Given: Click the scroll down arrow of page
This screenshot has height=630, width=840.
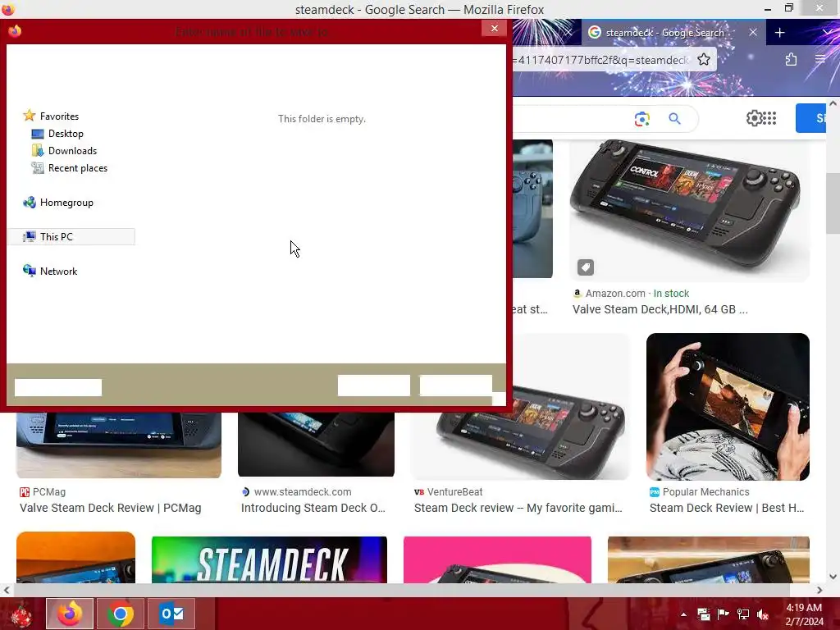Looking at the screenshot, I should pos(833,577).
